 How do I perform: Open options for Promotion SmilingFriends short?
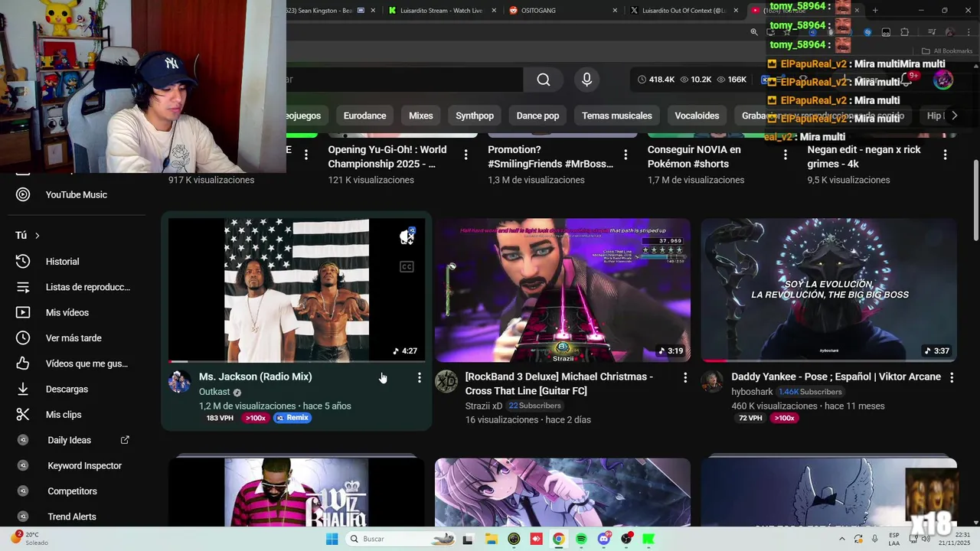(626, 155)
